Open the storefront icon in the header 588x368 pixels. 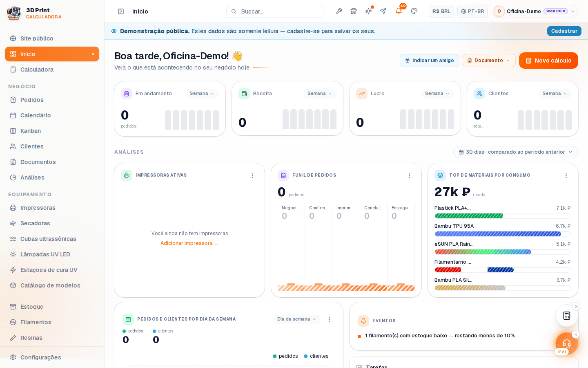point(354,11)
